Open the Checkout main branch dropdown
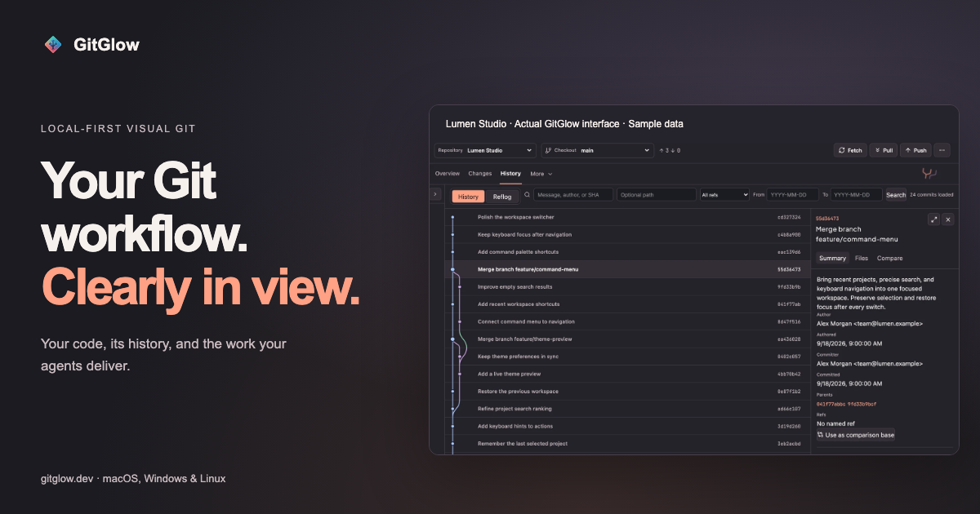Image resolution: width=980 pixels, height=514 pixels. (x=597, y=150)
